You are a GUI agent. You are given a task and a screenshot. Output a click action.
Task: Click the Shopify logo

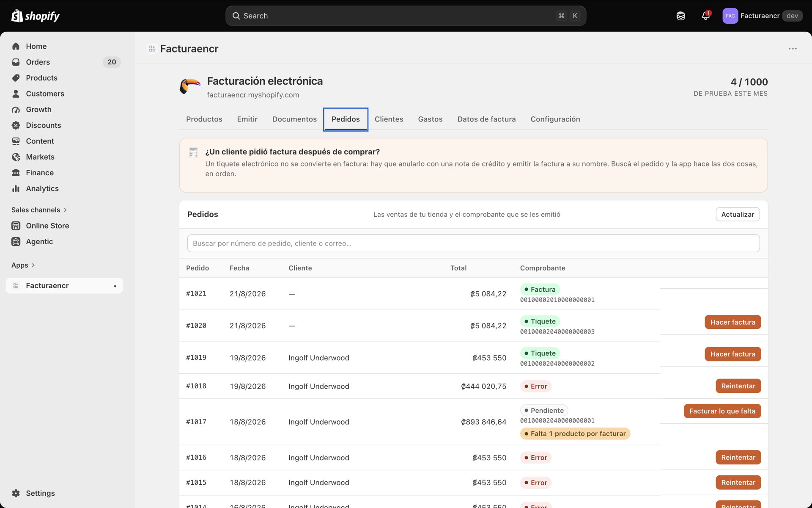[x=36, y=16]
